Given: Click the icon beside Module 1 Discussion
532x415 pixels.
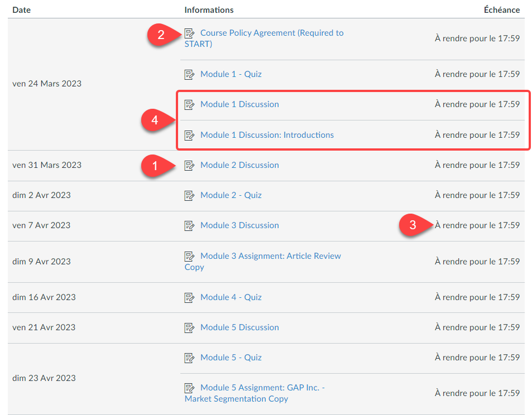Looking at the screenshot, I should 189,104.
